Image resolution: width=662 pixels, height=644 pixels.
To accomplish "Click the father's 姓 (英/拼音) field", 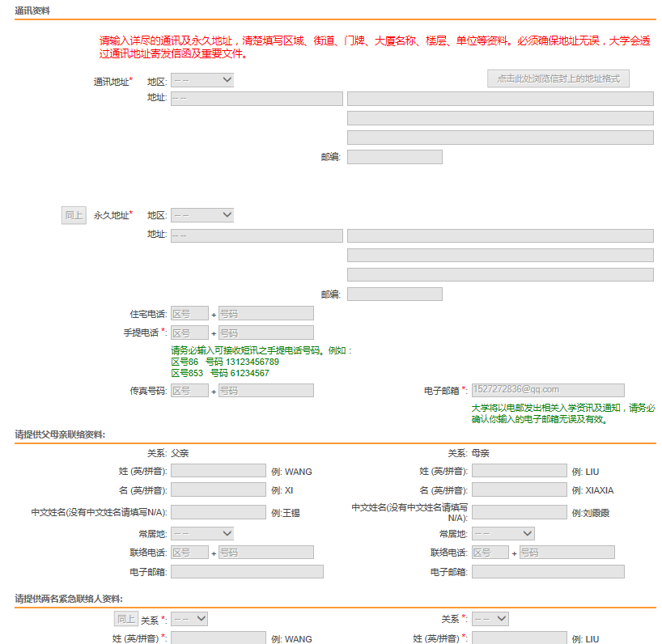I will tap(218, 470).
